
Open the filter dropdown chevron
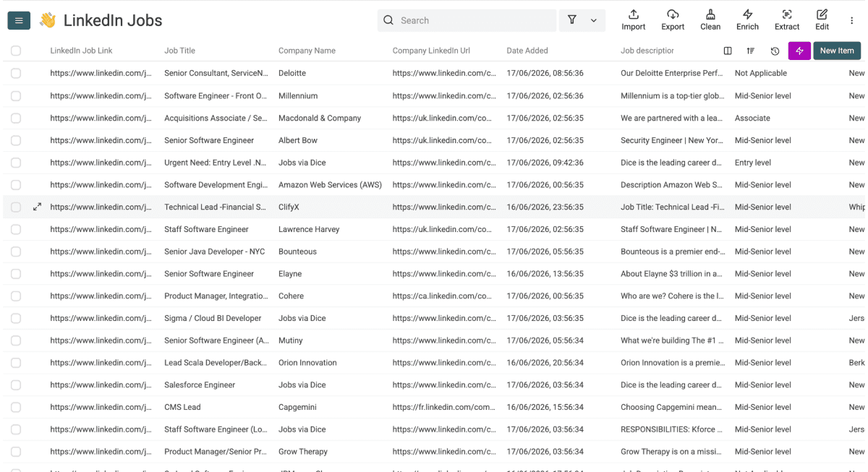pos(594,20)
